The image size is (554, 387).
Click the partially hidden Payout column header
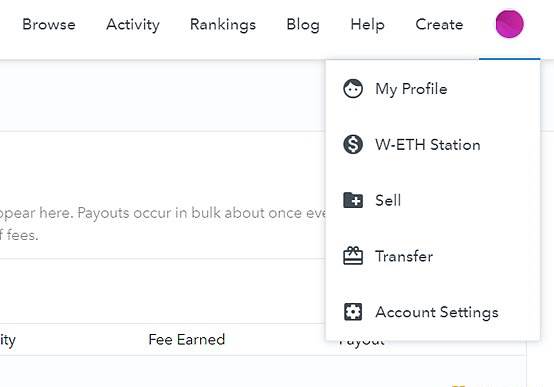[361, 342]
